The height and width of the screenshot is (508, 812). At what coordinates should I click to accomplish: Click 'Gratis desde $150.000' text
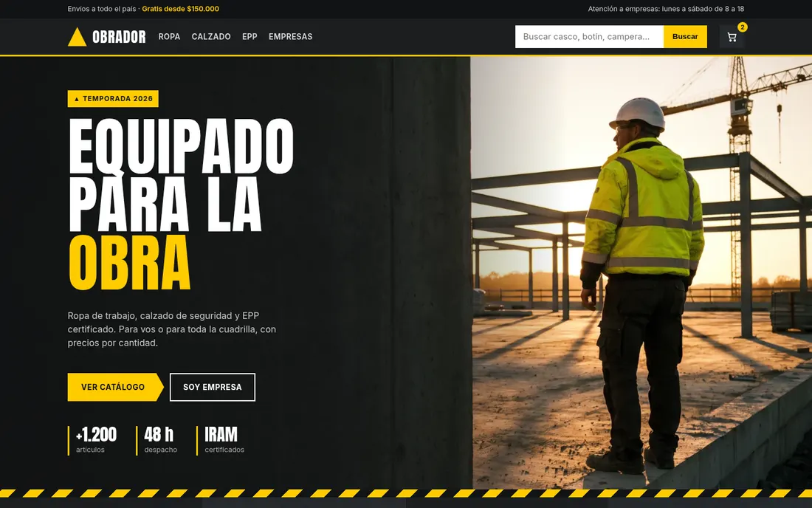pos(180,9)
